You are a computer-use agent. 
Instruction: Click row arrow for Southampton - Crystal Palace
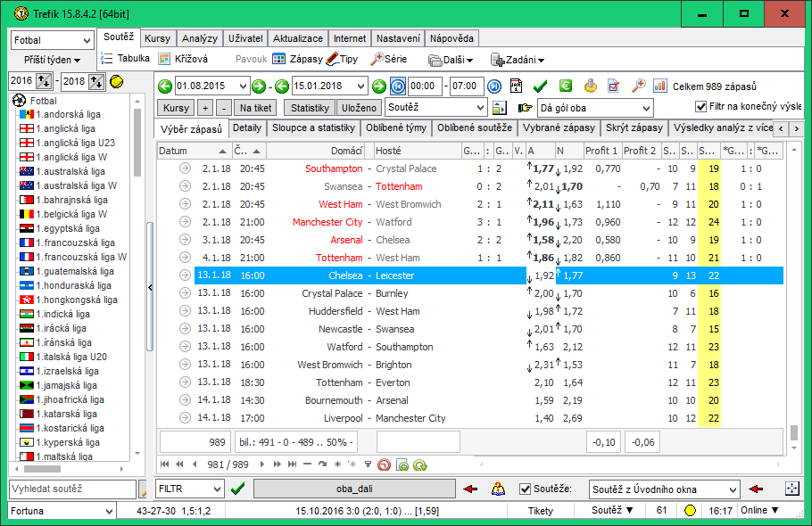point(185,168)
